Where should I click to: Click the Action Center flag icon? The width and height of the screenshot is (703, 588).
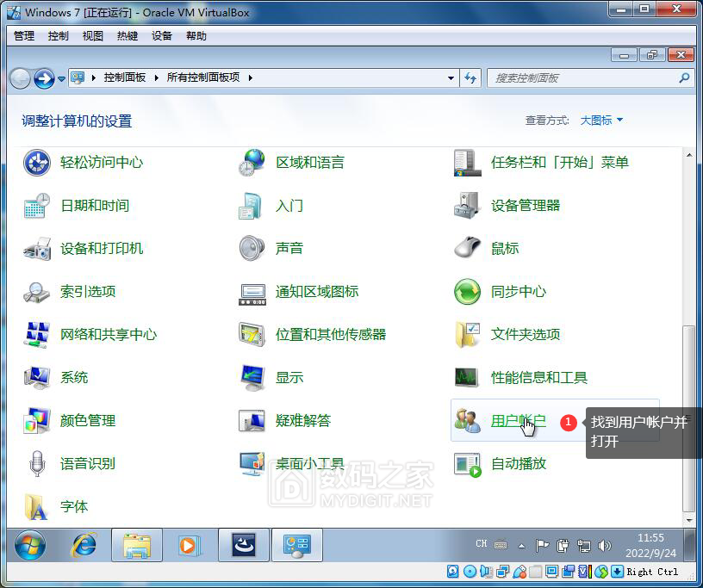pyautogui.click(x=542, y=546)
